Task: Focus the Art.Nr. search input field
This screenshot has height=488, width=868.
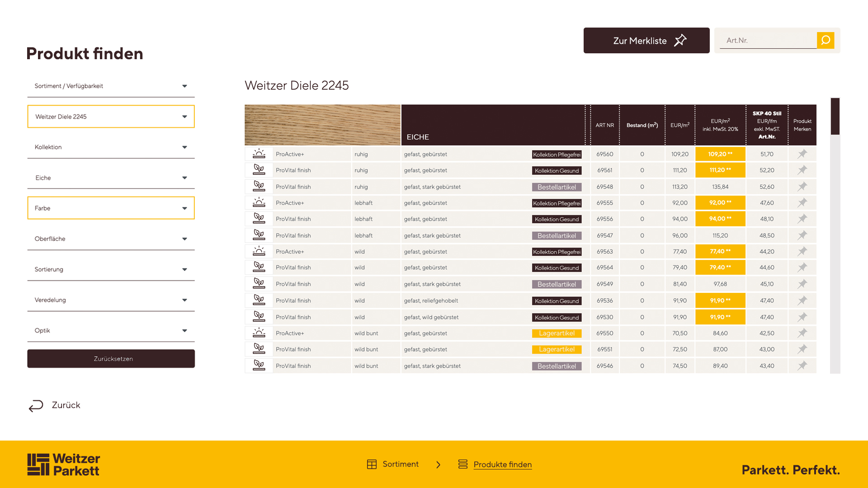Action: (768, 40)
